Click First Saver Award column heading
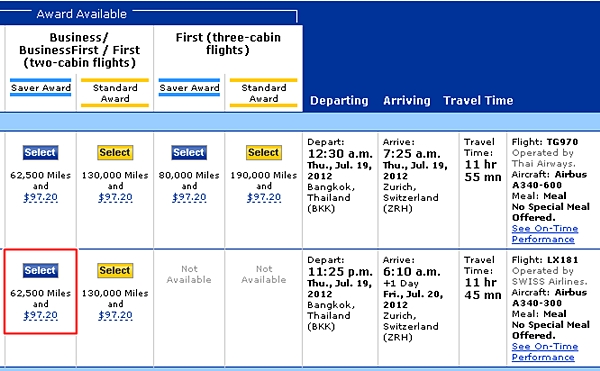 189,88
